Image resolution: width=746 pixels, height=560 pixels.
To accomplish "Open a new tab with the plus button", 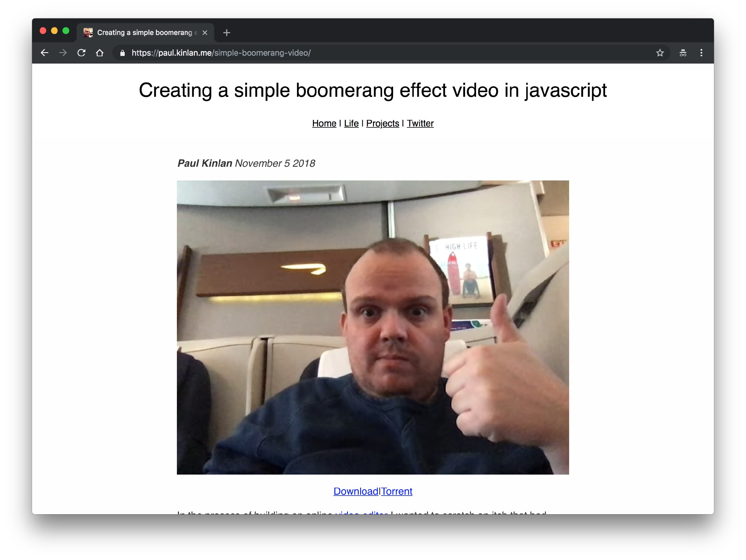I will (x=227, y=33).
